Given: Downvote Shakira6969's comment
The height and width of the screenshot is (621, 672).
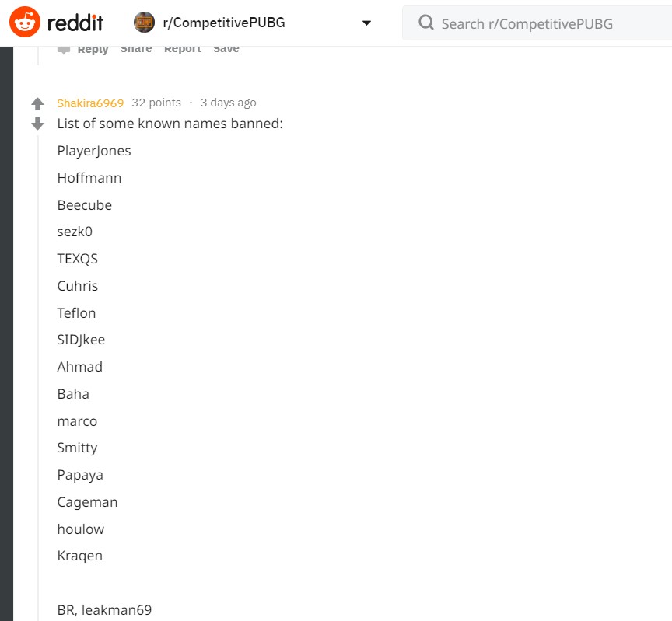Looking at the screenshot, I should click(x=37, y=124).
